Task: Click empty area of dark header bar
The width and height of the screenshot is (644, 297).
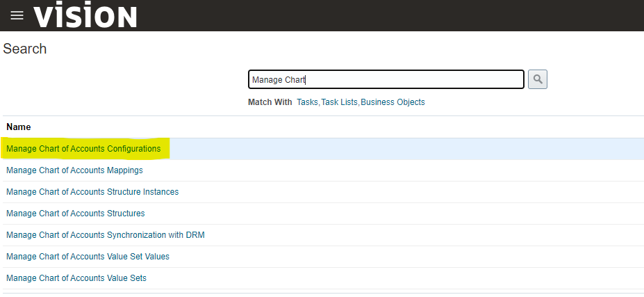Action: 389,16
